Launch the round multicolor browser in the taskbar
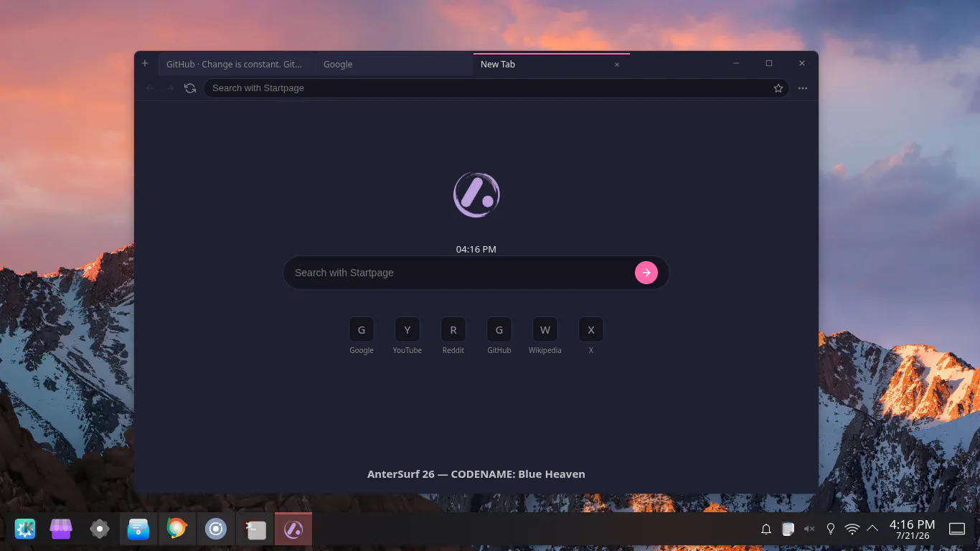The image size is (980, 551). 177,529
